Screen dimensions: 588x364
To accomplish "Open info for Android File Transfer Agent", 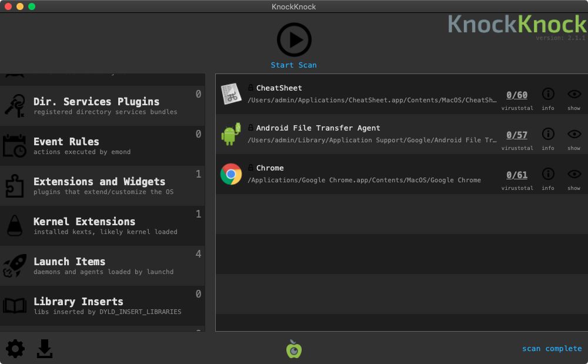I will tap(548, 134).
